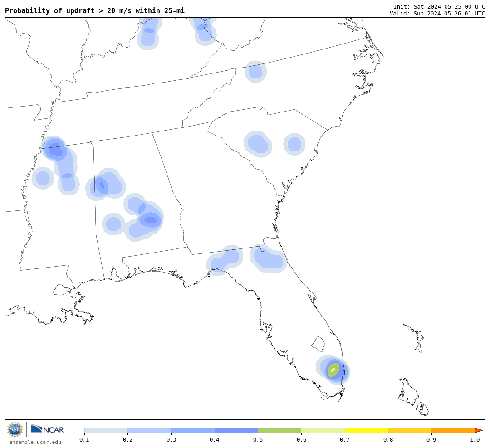490x448 pixels.
Task: Click the colorbar label '0.1'
Action: click(84, 440)
